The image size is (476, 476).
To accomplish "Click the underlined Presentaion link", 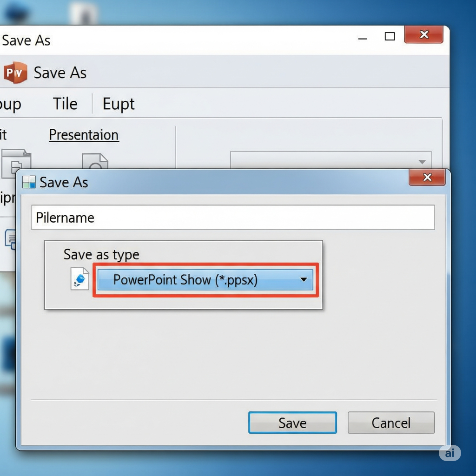I will [84, 135].
